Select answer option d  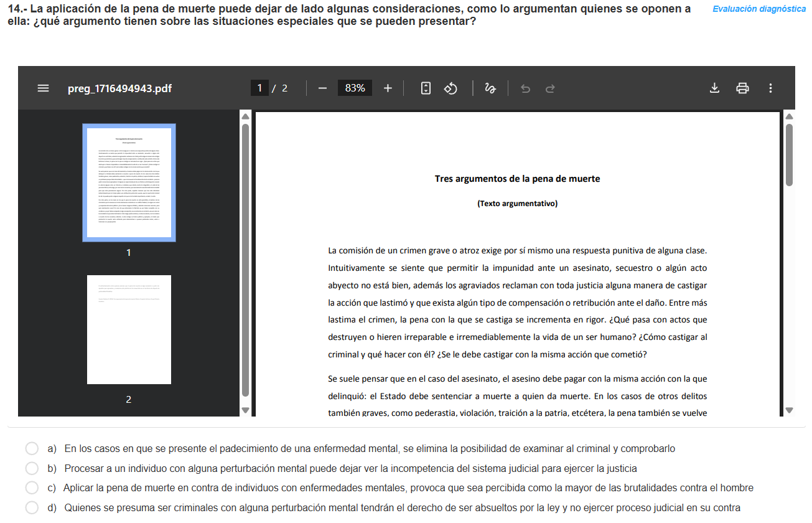(x=32, y=507)
